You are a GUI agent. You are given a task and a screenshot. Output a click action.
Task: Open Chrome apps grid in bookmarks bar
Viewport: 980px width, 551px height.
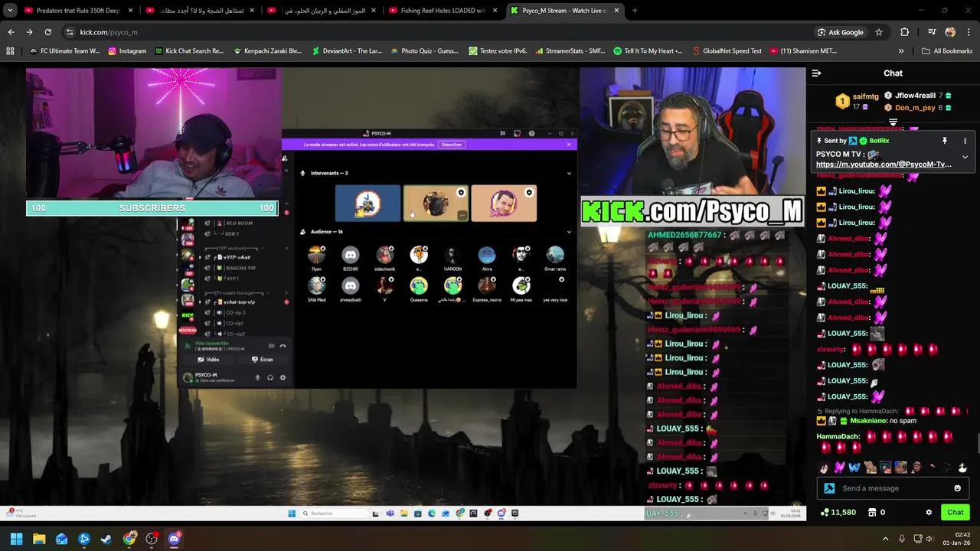[x=10, y=51]
